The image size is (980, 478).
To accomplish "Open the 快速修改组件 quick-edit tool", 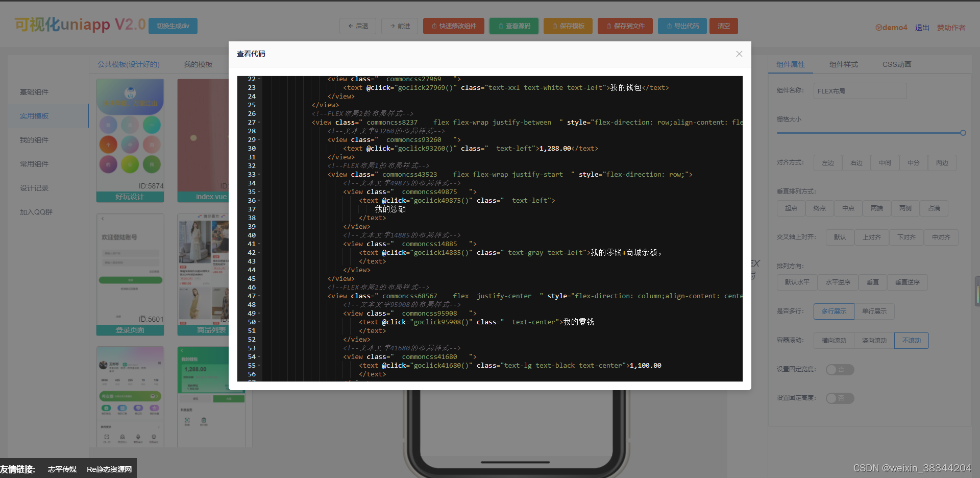I will point(453,26).
